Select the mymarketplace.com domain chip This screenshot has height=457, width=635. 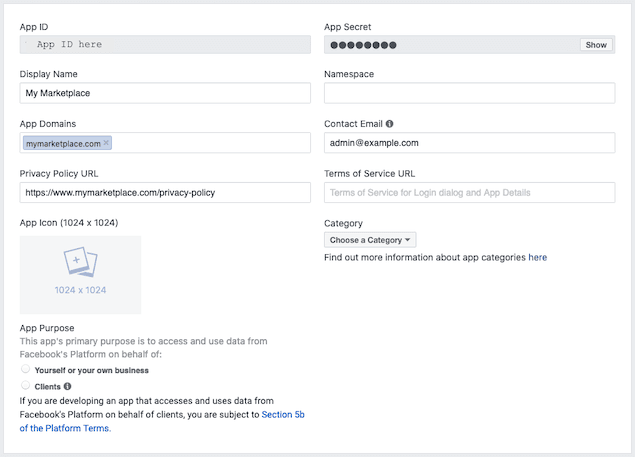click(63, 143)
